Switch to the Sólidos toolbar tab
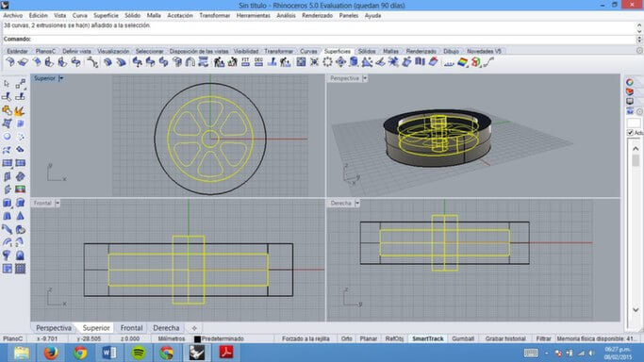 [367, 51]
